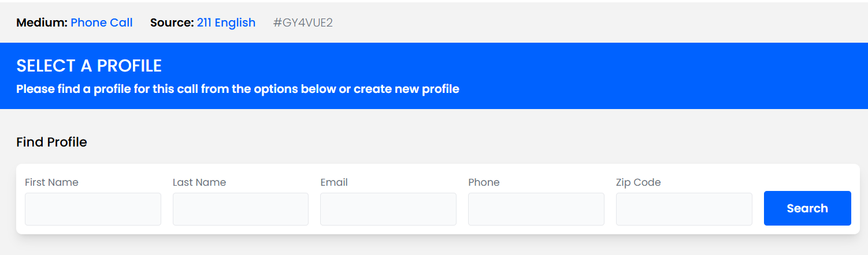Image resolution: width=868 pixels, height=255 pixels.
Task: Click the Phone label above the field
Action: tap(484, 182)
